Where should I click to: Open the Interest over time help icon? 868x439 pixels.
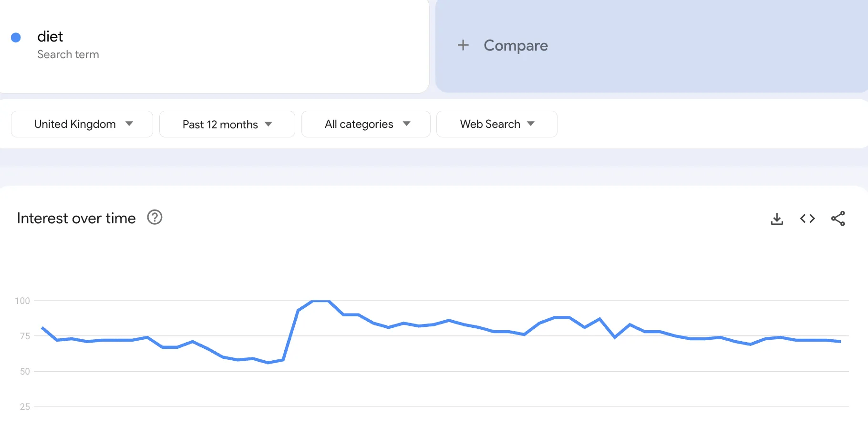[x=155, y=218]
